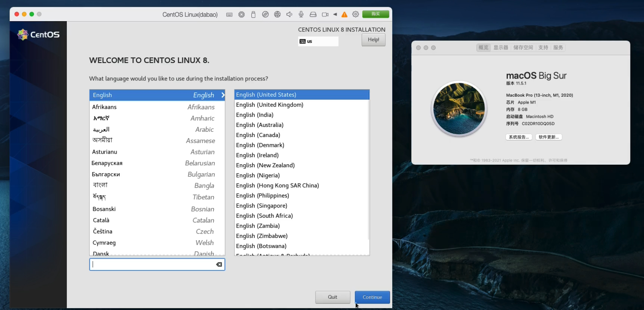Choose English (Denmark) locale
Image resolution: width=644 pixels, height=310 pixels.
coord(301,145)
